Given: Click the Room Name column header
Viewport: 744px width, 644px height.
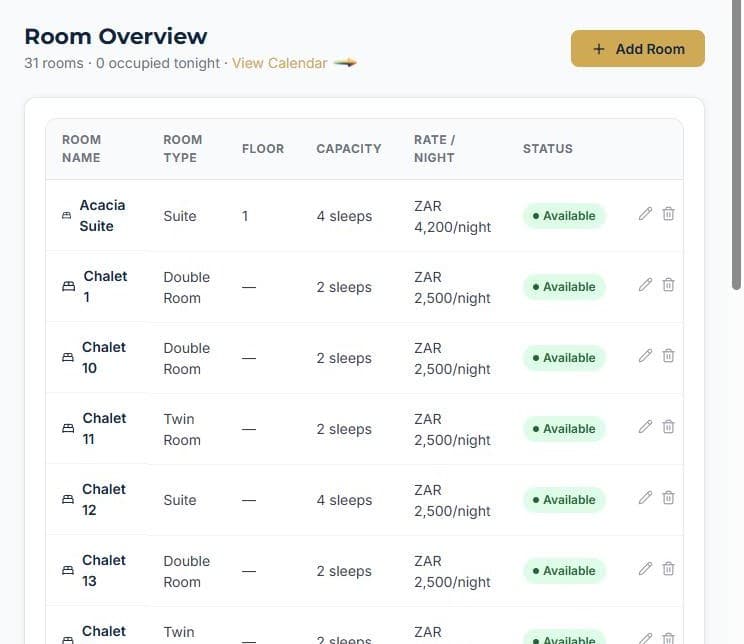Looking at the screenshot, I should [x=81, y=149].
